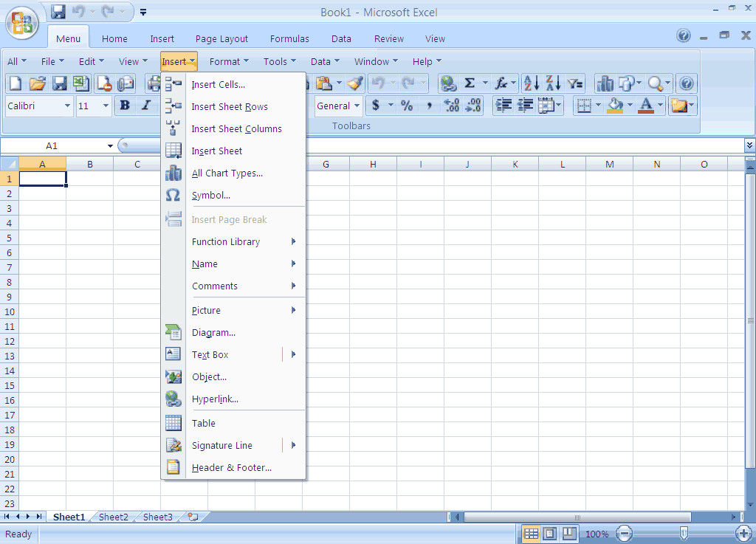Click the AutoSum sigma icon

470,83
